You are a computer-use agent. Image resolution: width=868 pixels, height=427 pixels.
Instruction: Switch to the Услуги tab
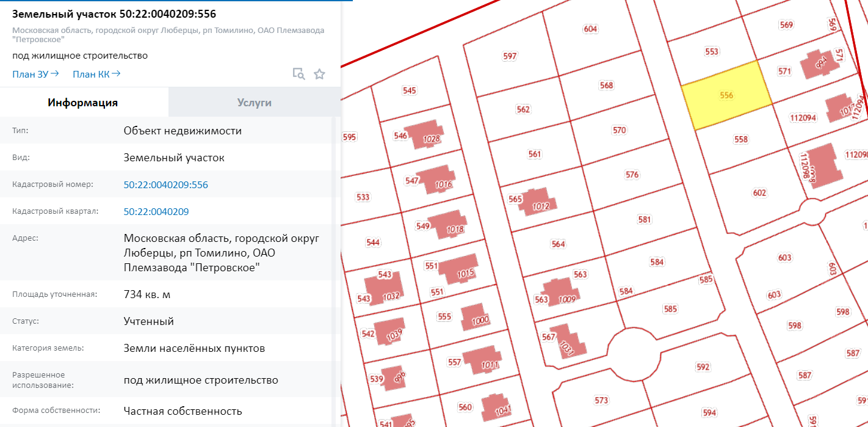click(254, 103)
